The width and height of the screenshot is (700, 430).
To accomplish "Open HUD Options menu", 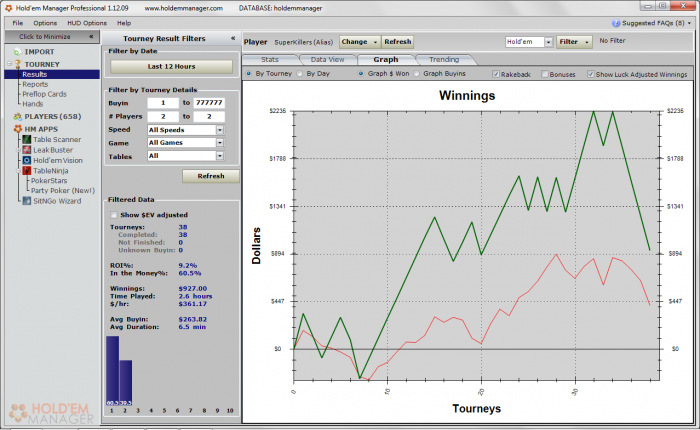I will click(x=87, y=23).
